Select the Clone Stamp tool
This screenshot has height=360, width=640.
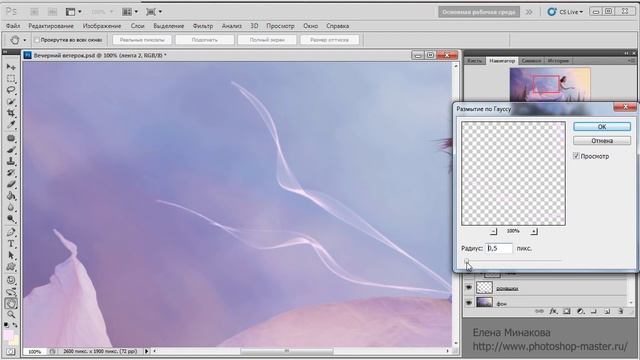11,161
